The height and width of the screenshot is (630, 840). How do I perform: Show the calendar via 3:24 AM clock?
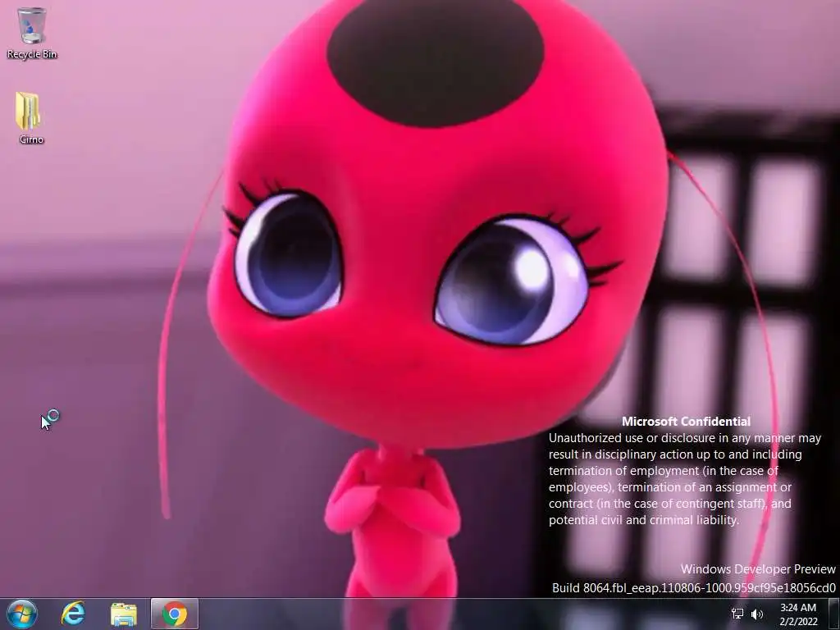[797, 614]
